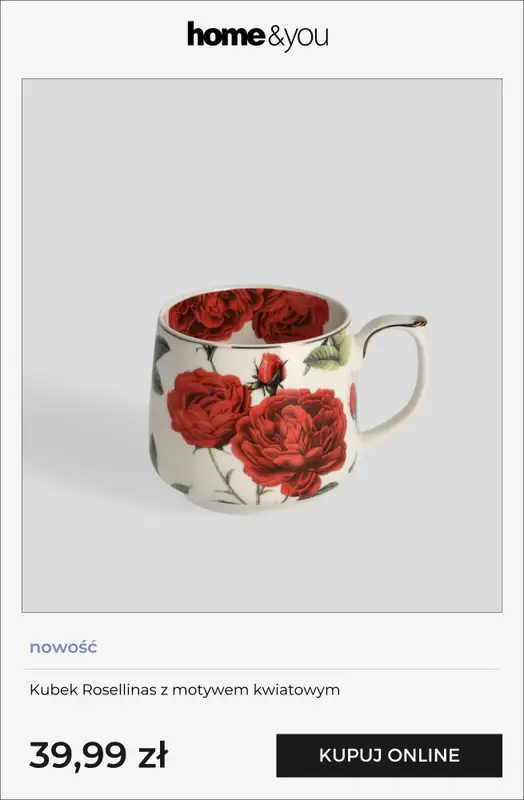Click the large red rose on mug front
The width and height of the screenshot is (524, 800).
289,441
